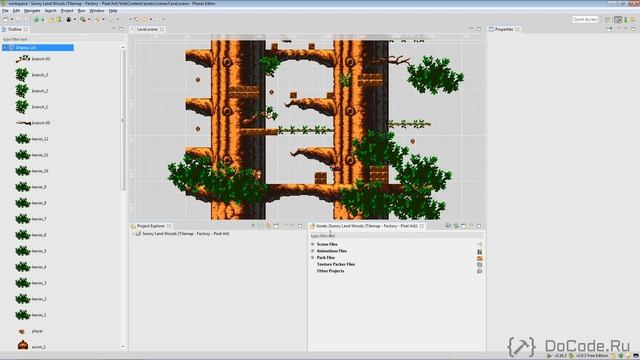The height and width of the screenshot is (360, 640).
Task: Click the Animations Files side icon
Action: point(480,252)
